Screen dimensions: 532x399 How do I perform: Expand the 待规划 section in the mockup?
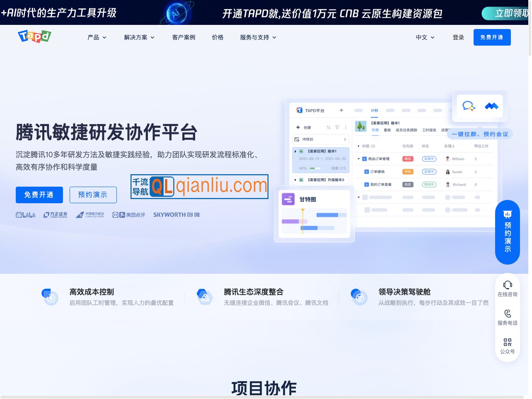click(320, 139)
